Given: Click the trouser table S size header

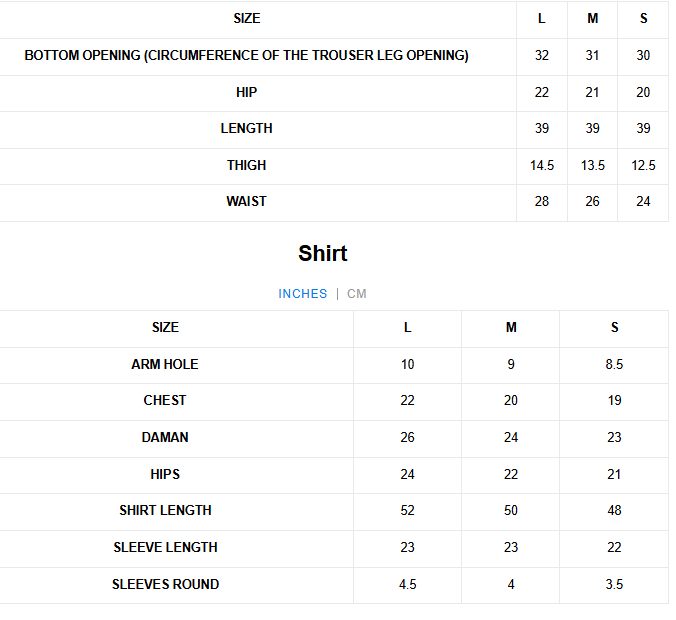Looking at the screenshot, I should pyautogui.click(x=643, y=19).
